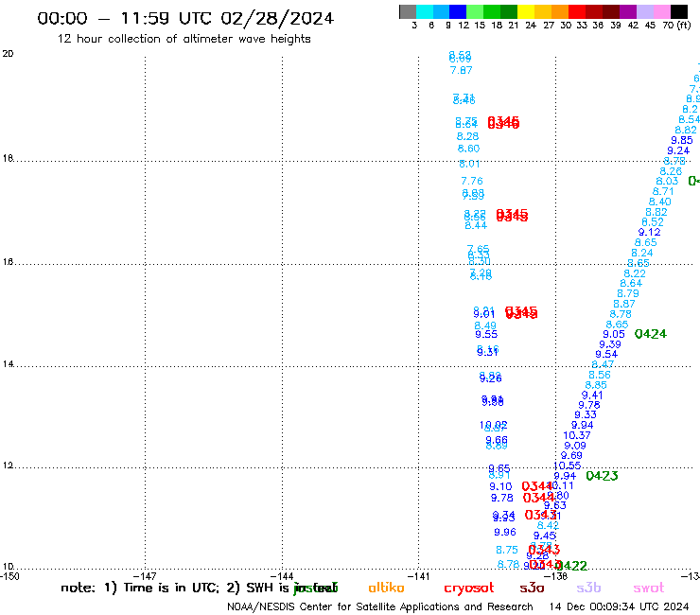Image resolution: width=700 pixels, height=615 pixels.
Task: Click the red 'cryosat' satellite label
Action: [469, 589]
